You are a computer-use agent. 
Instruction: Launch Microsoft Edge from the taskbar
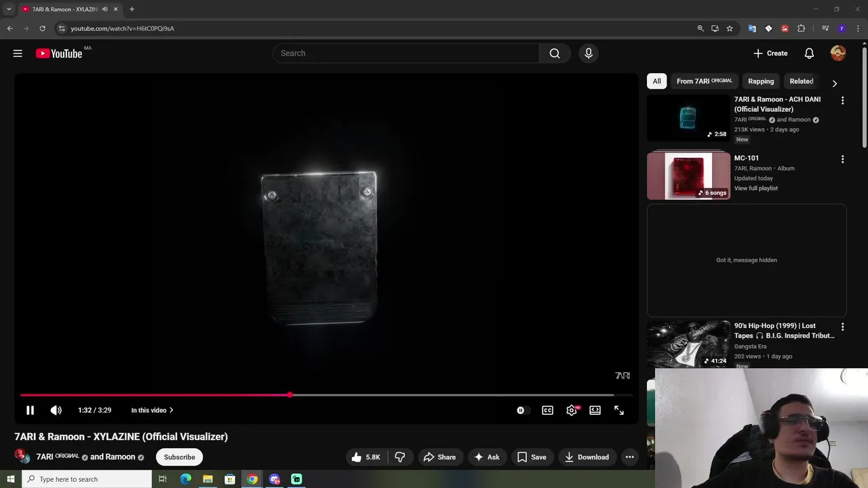[185, 479]
